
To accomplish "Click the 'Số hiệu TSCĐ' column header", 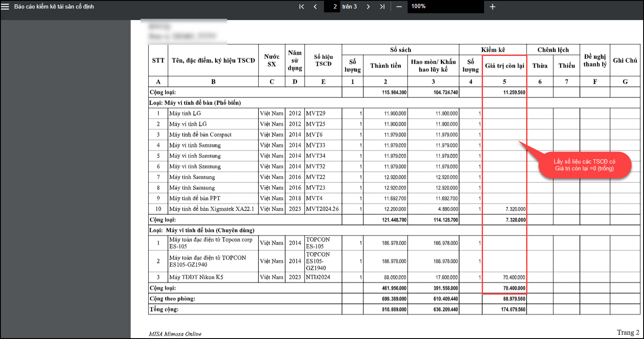I will tap(323, 60).
